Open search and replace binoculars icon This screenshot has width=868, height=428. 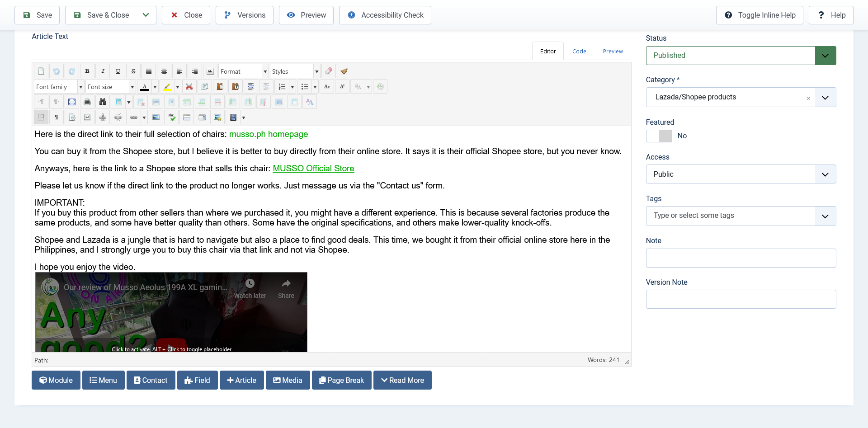[103, 102]
